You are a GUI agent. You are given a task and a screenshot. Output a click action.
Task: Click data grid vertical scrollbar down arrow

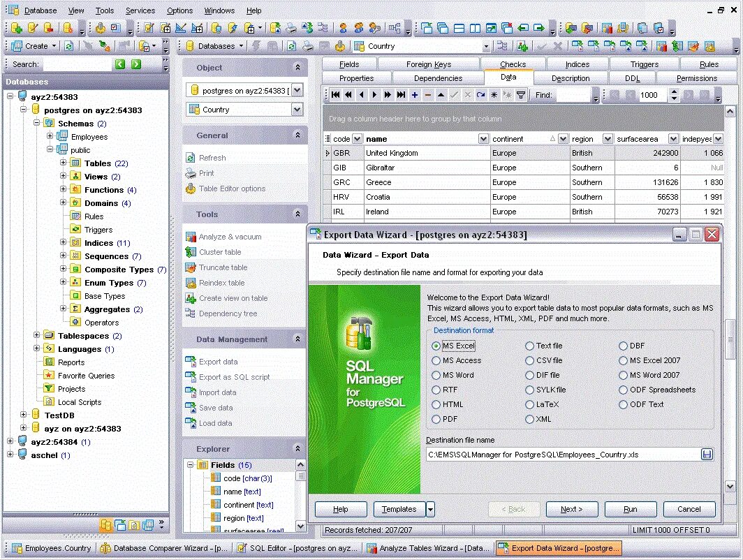coord(730,486)
